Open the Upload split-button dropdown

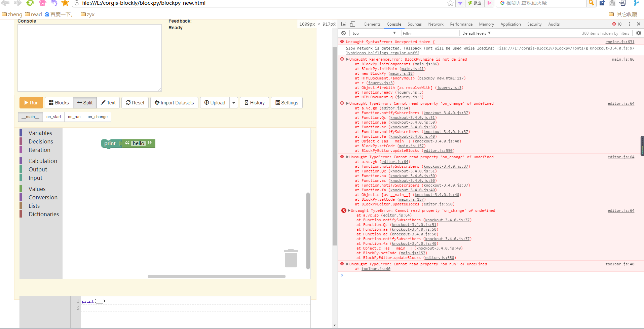234,103
